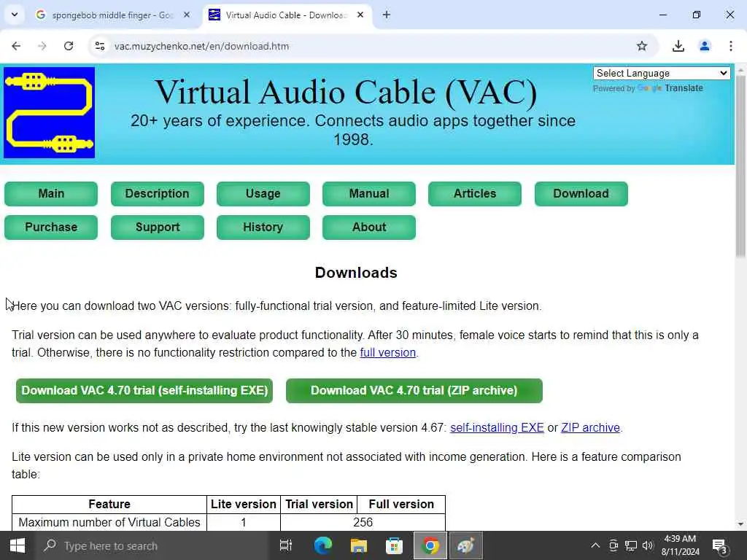
Task: Click the "Downloads" heading text
Action: 356,273
